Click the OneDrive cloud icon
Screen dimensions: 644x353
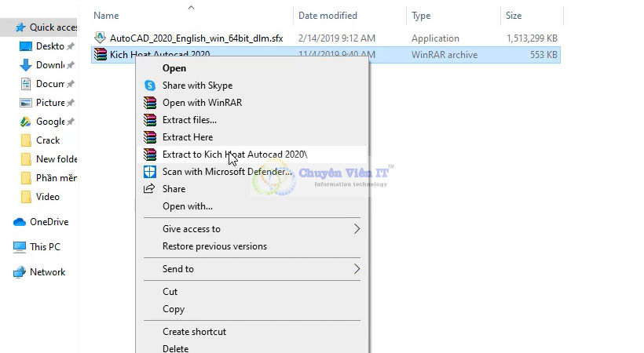pyautogui.click(x=20, y=222)
